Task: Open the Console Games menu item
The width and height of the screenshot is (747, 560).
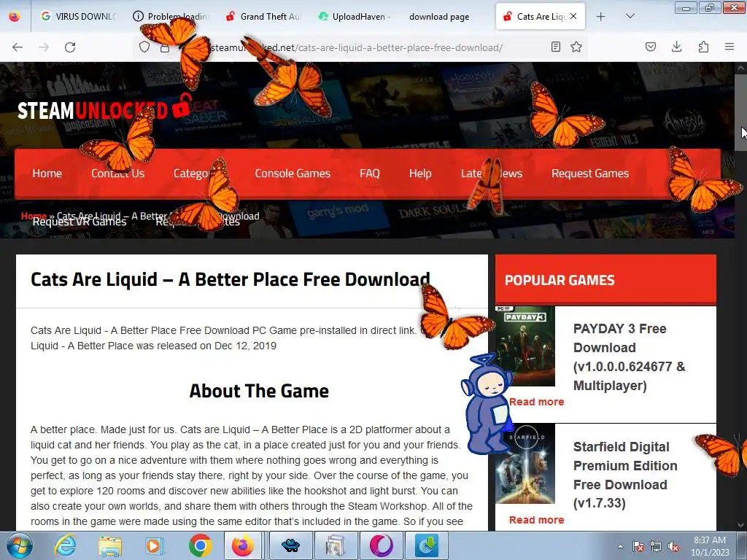Action: coord(293,174)
